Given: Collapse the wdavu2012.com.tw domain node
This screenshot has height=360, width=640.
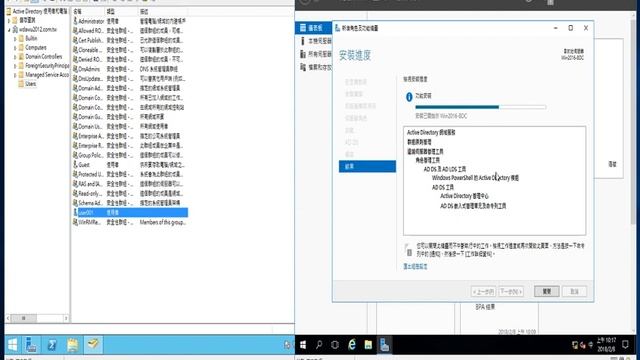Looking at the screenshot, I should (9, 30).
